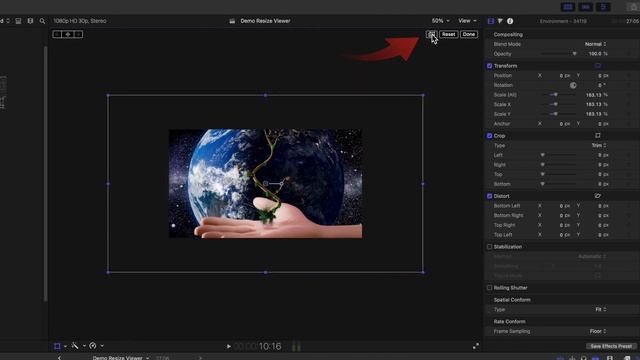Viewport: 640px width, 360px height.
Task: Click the Done button in viewer
Action: tap(469, 34)
